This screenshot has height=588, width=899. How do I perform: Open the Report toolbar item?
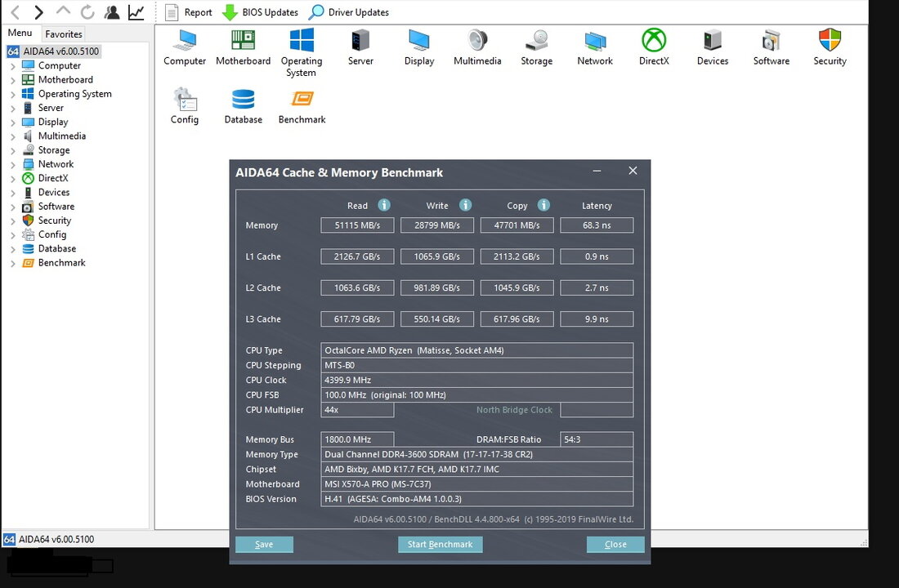(x=189, y=12)
